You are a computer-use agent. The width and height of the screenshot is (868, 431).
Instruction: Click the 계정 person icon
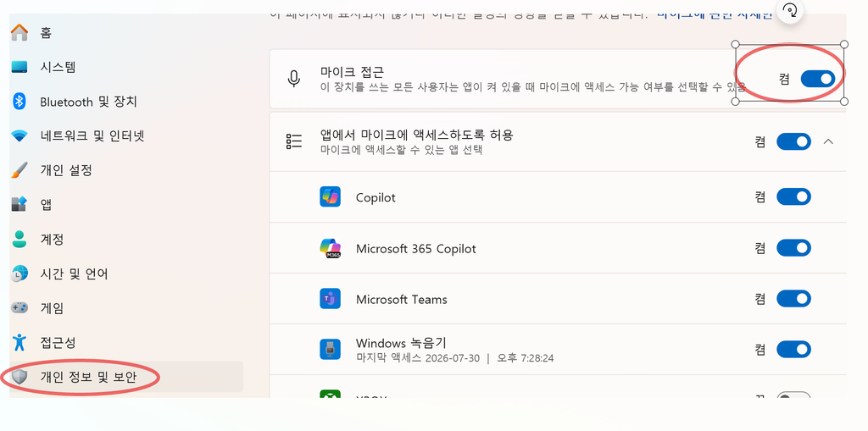click(x=19, y=239)
